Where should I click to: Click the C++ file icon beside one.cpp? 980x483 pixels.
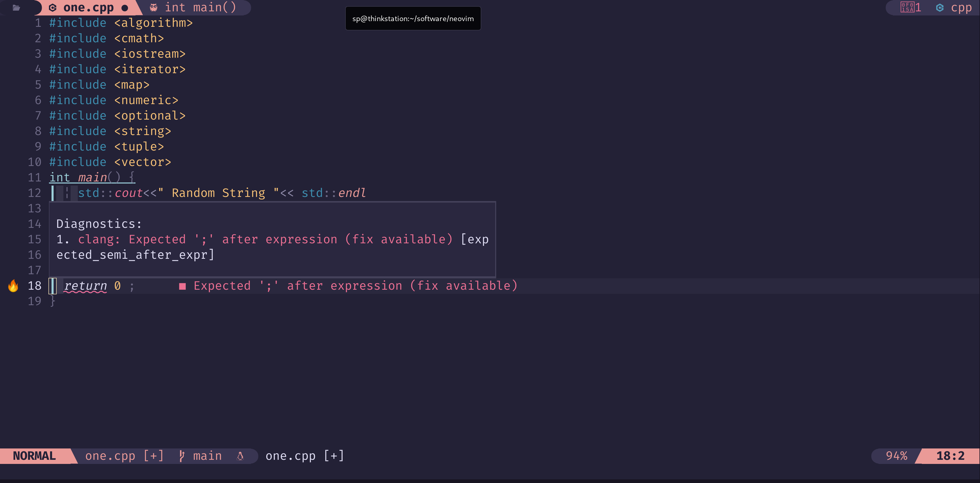[x=53, y=8]
